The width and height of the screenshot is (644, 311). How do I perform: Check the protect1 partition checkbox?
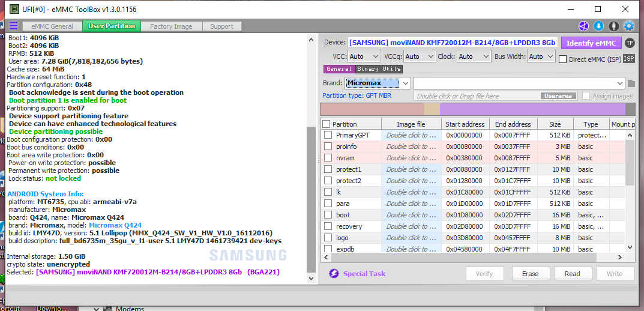328,169
